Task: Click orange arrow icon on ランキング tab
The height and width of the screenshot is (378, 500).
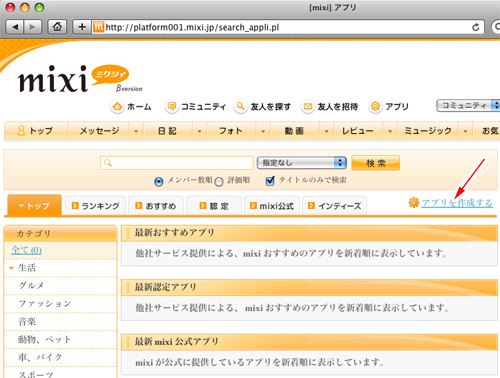Action: pyautogui.click(x=75, y=206)
